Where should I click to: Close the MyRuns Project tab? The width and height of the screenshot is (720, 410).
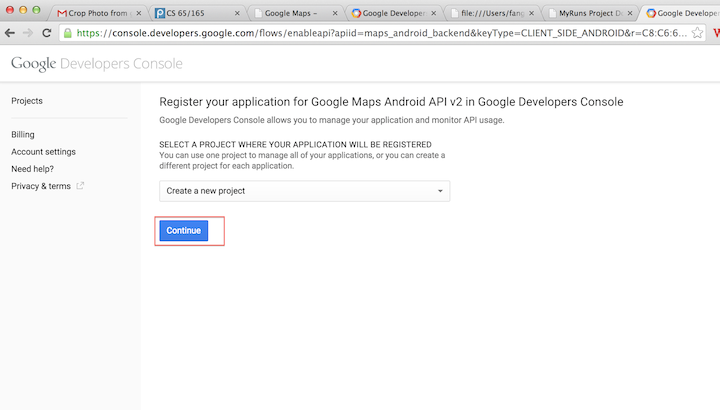click(x=630, y=13)
